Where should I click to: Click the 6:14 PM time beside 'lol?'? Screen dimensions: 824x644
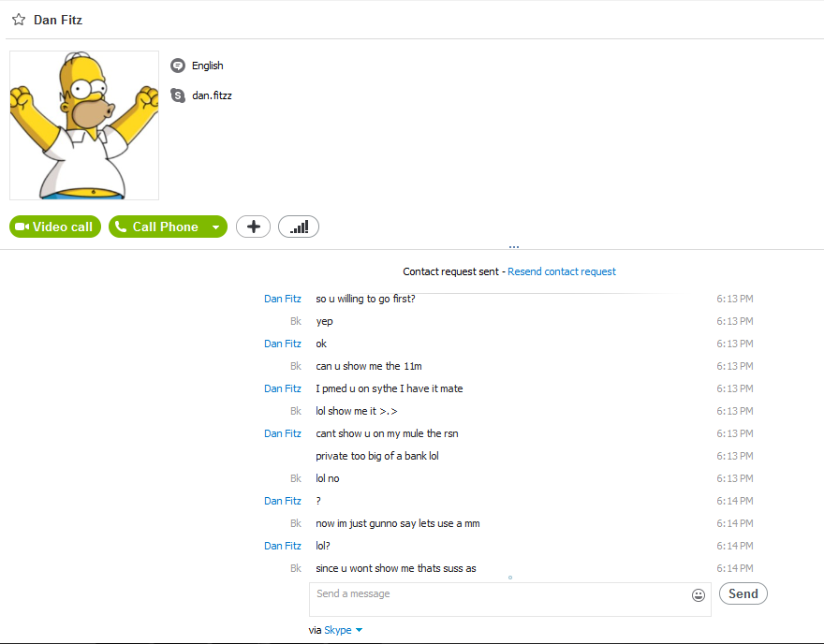click(x=735, y=546)
